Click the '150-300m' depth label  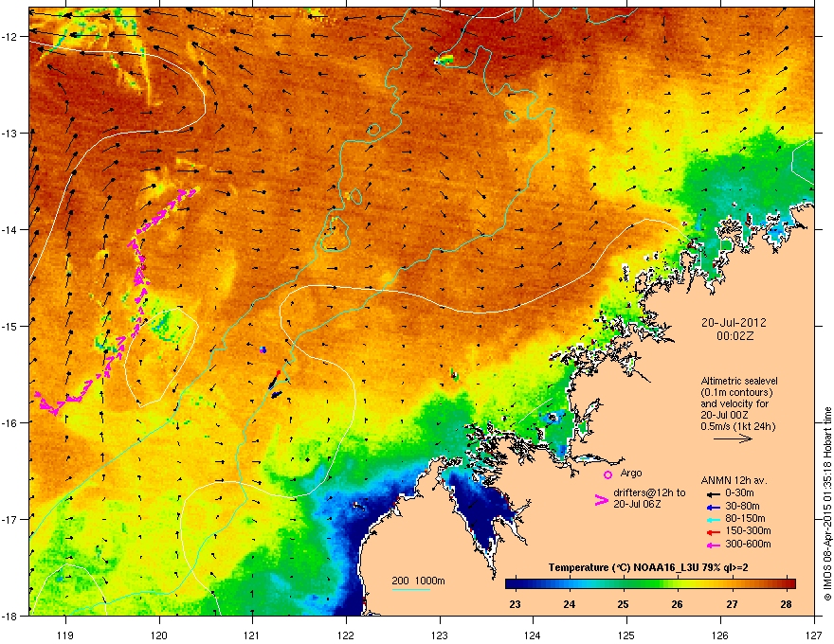748,530
